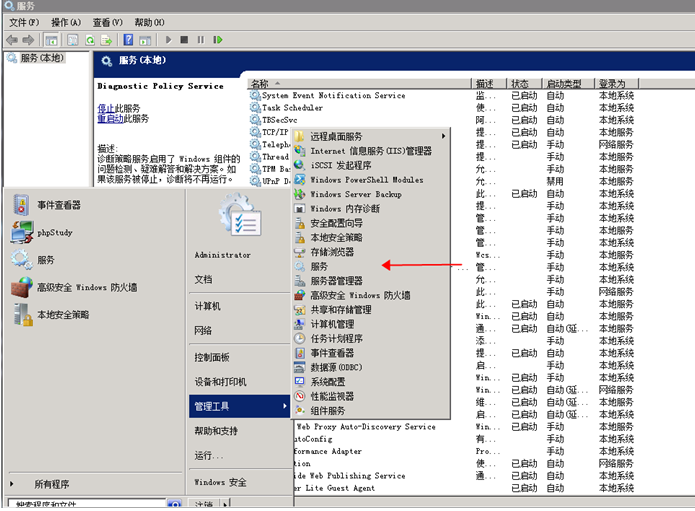The width and height of the screenshot is (695, 511).
Task: Click the Start Service play toolbar icon
Action: pos(168,40)
